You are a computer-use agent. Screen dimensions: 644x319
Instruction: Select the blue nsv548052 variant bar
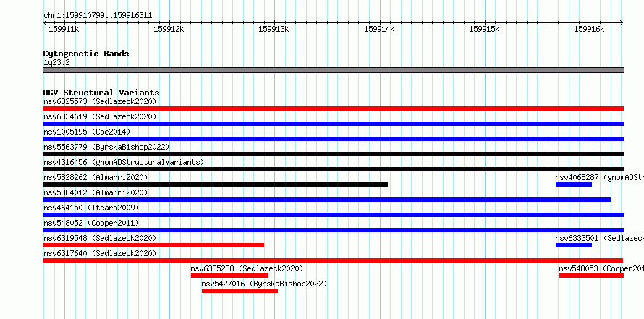pyautogui.click(x=333, y=230)
